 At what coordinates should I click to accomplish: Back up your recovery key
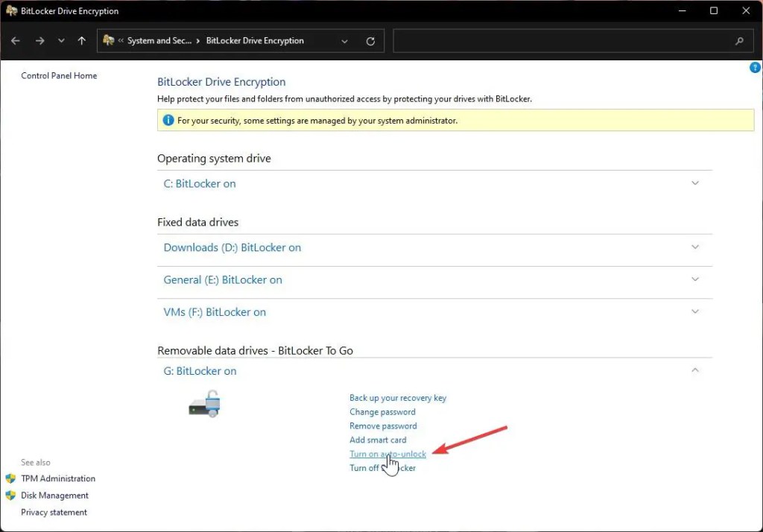[x=398, y=398]
